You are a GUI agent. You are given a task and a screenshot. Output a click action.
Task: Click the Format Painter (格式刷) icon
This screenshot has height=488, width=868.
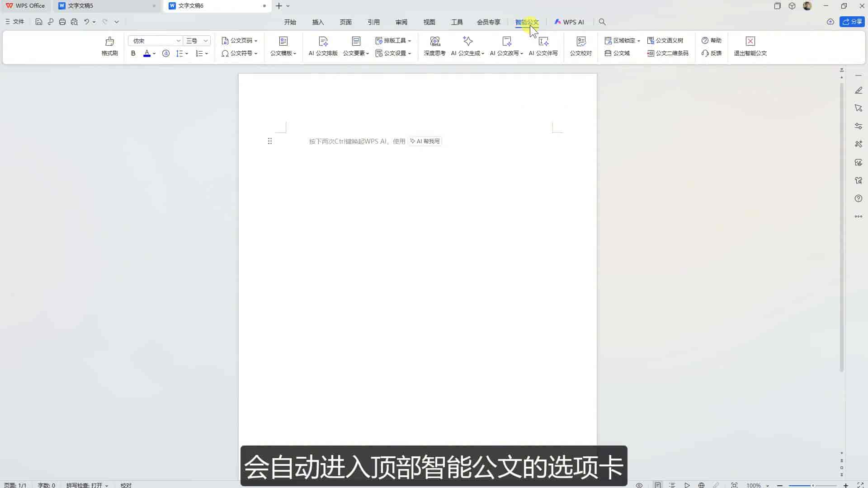coord(109,42)
